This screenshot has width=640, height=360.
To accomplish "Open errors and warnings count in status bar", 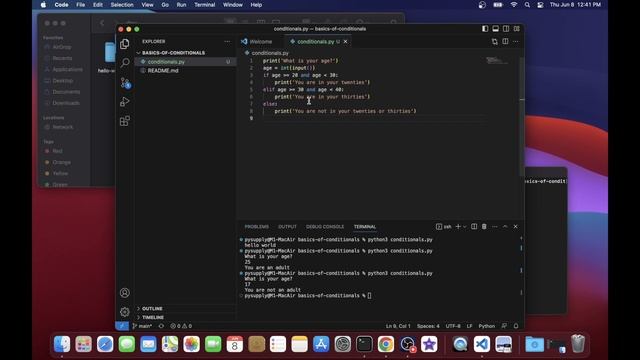I will point(181,326).
